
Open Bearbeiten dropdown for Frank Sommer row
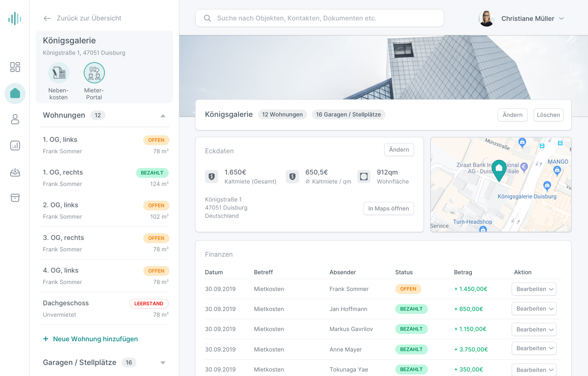(x=534, y=289)
